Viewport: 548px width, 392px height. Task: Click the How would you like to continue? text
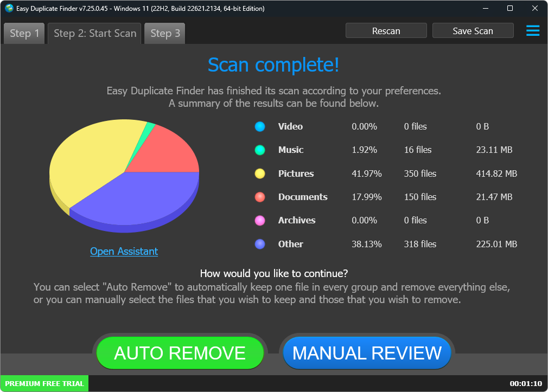273,273
